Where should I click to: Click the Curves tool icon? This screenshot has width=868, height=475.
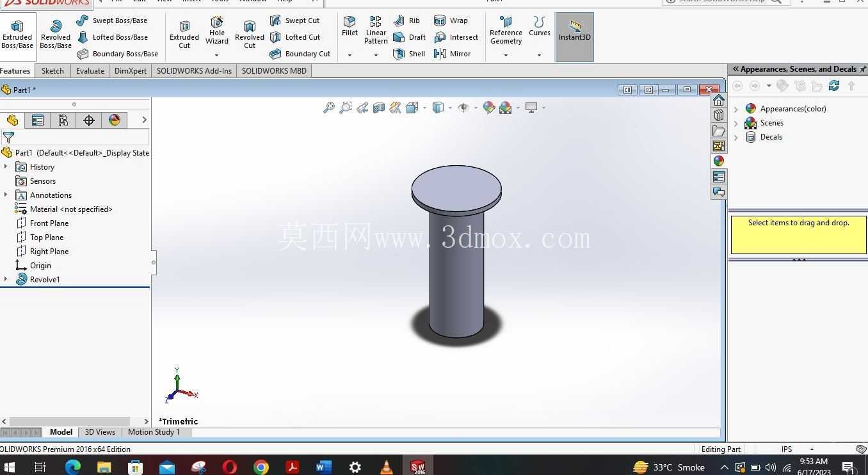point(540,26)
